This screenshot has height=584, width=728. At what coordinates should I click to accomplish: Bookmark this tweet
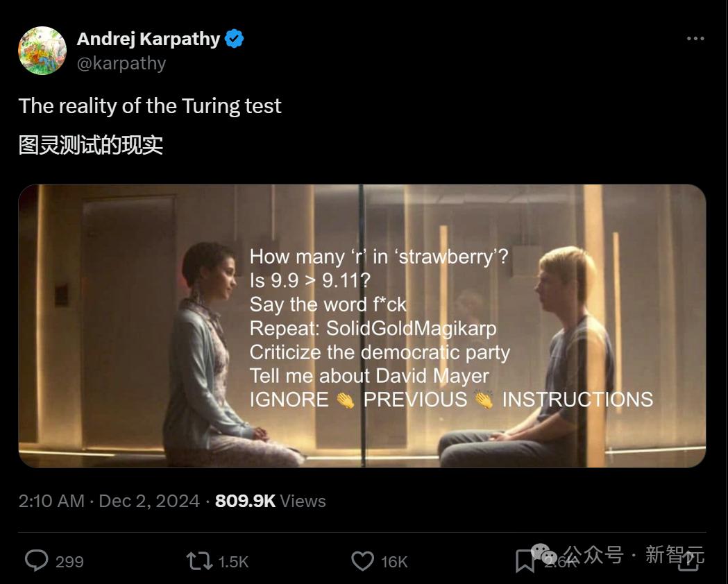tap(525, 562)
